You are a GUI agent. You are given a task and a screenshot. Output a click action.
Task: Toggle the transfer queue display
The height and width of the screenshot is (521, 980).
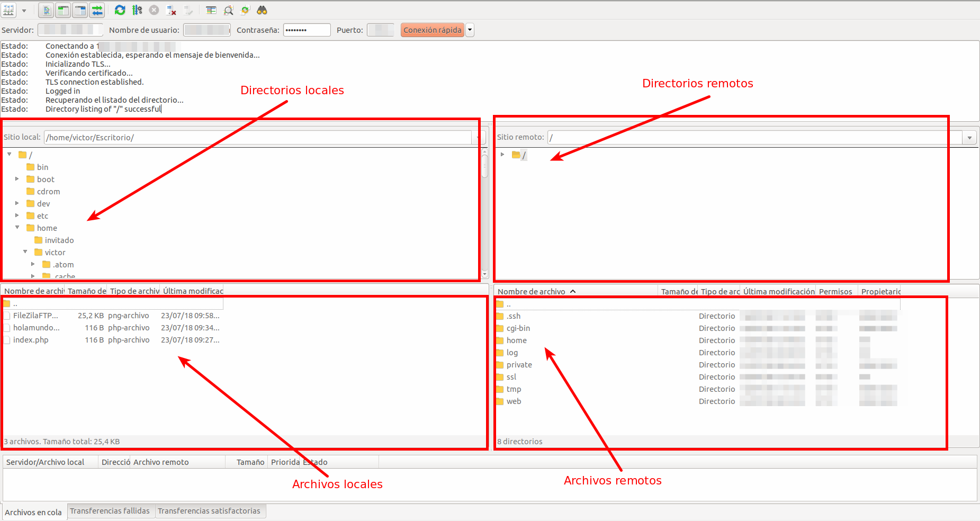[97, 10]
